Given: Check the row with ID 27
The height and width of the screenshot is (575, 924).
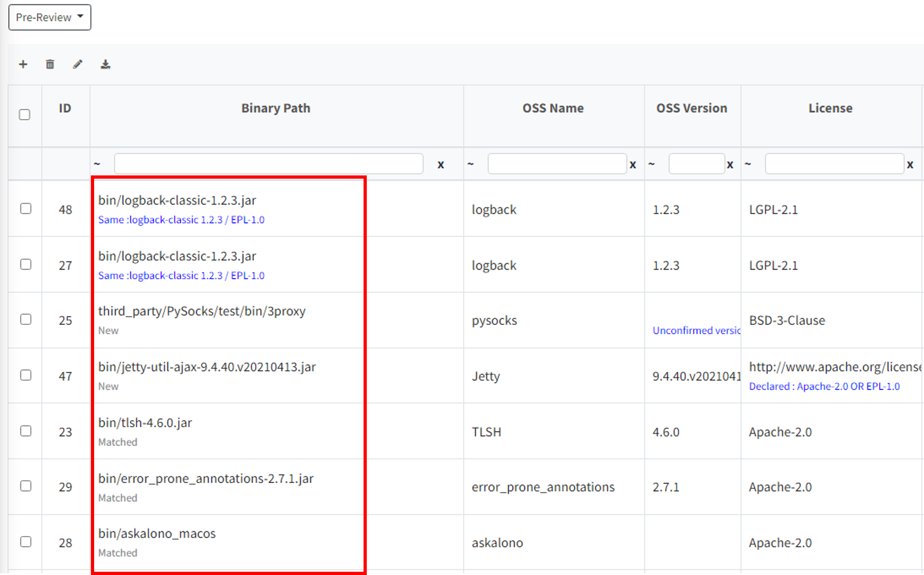Looking at the screenshot, I should 25,264.
